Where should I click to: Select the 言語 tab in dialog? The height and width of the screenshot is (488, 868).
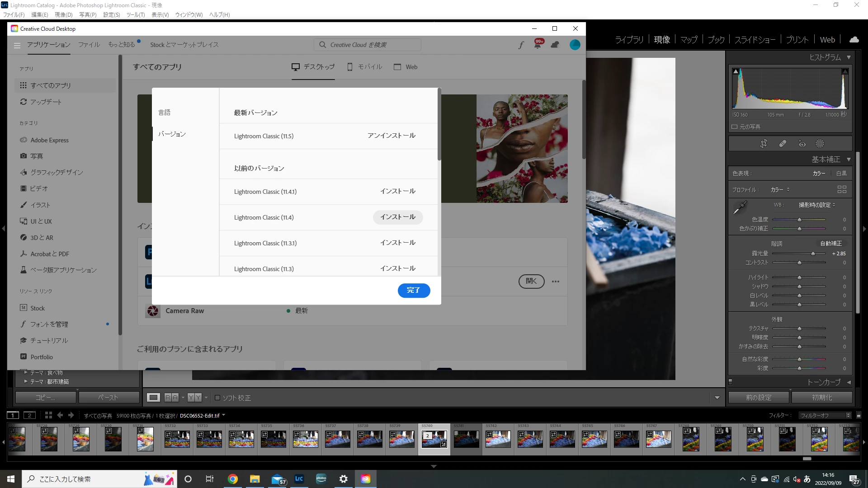tap(165, 113)
